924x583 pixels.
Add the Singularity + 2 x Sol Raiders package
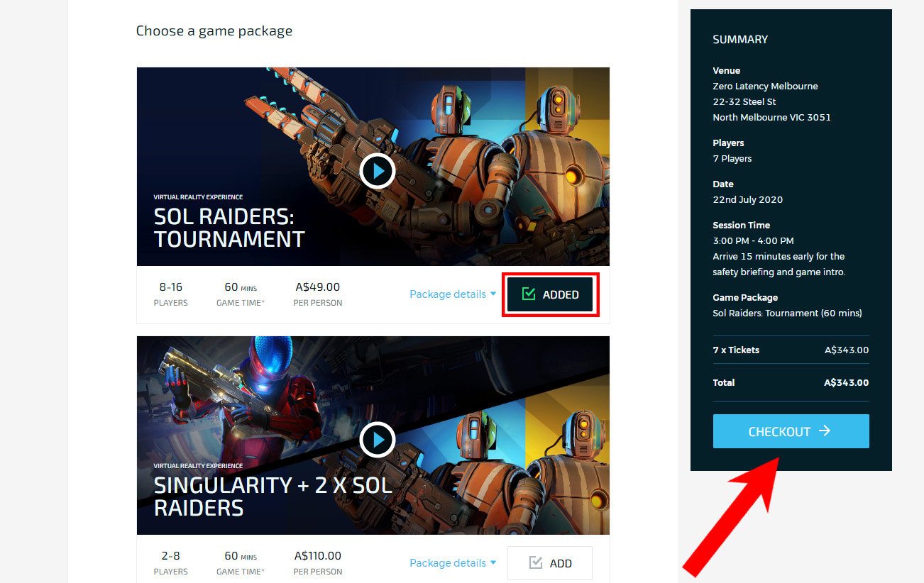(x=550, y=563)
